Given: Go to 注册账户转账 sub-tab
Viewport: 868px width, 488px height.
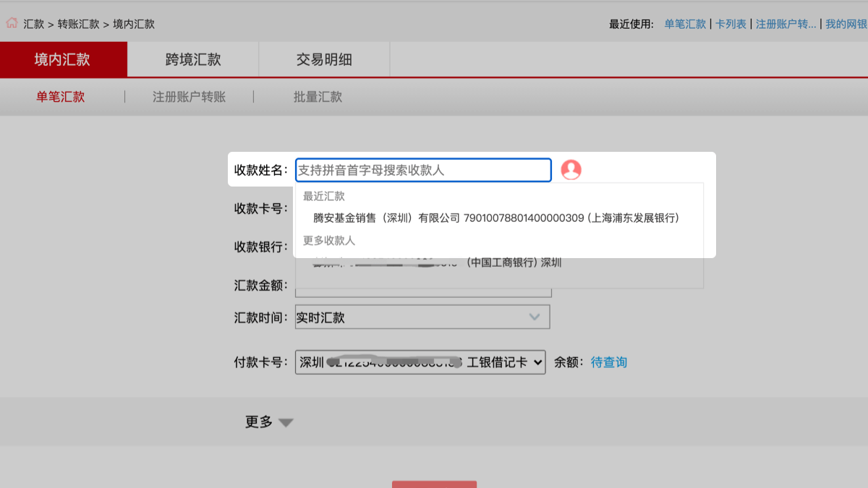Looking at the screenshot, I should [189, 97].
